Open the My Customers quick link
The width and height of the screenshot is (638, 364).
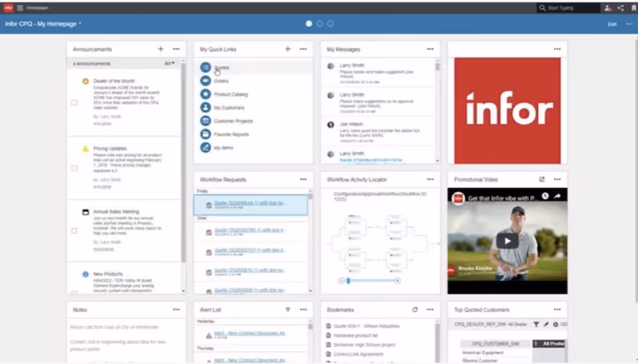pyautogui.click(x=229, y=108)
